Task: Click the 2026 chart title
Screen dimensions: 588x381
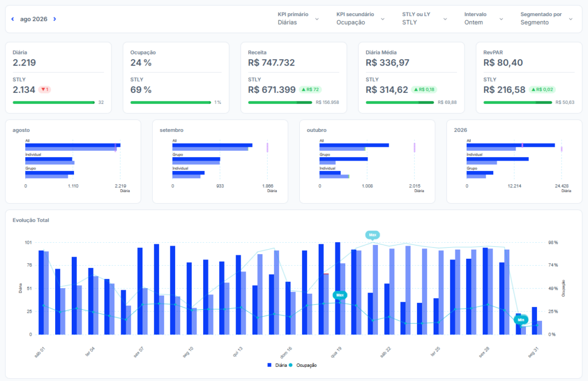Action: pyautogui.click(x=461, y=130)
